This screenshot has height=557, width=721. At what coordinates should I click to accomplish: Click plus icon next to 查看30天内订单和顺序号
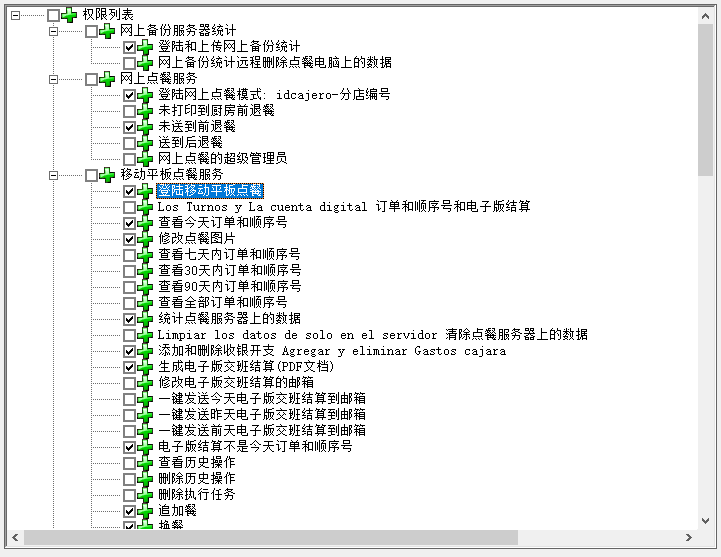point(145,271)
